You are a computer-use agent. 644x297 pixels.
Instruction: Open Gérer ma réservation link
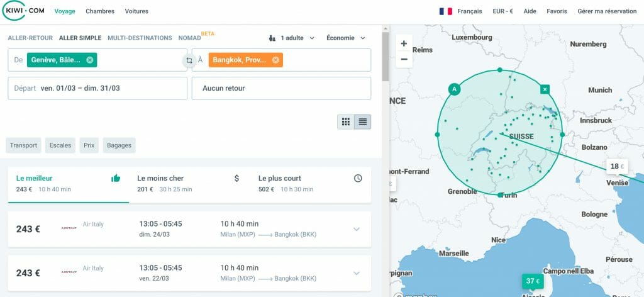pyautogui.click(x=607, y=11)
